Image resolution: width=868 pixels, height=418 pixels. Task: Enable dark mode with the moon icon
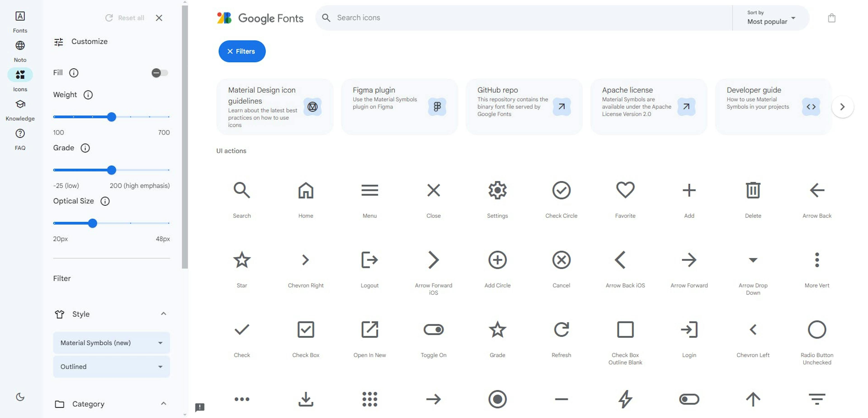click(x=20, y=397)
